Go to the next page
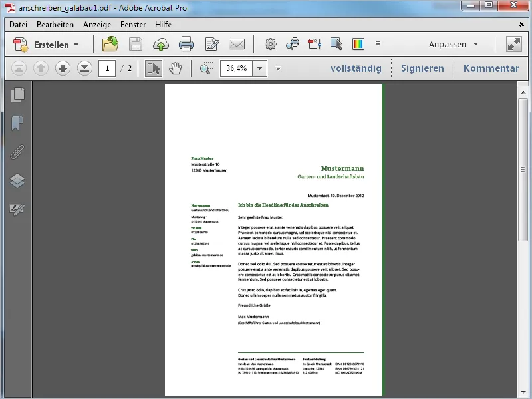The height and width of the screenshot is (399, 532). (63, 68)
